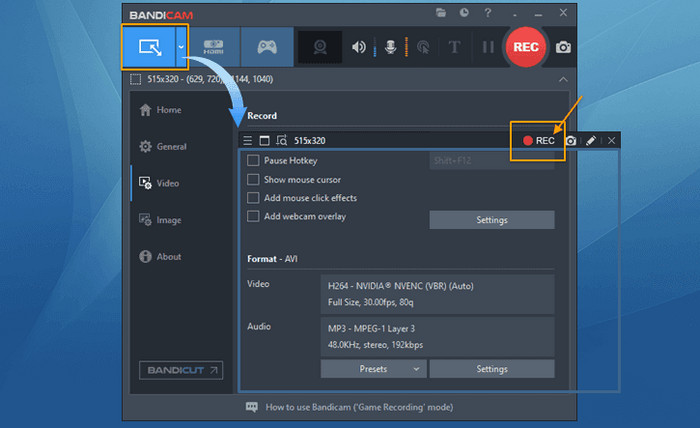This screenshot has width=700, height=428.
Task: Enable Add mouse click effects
Action: [253, 198]
